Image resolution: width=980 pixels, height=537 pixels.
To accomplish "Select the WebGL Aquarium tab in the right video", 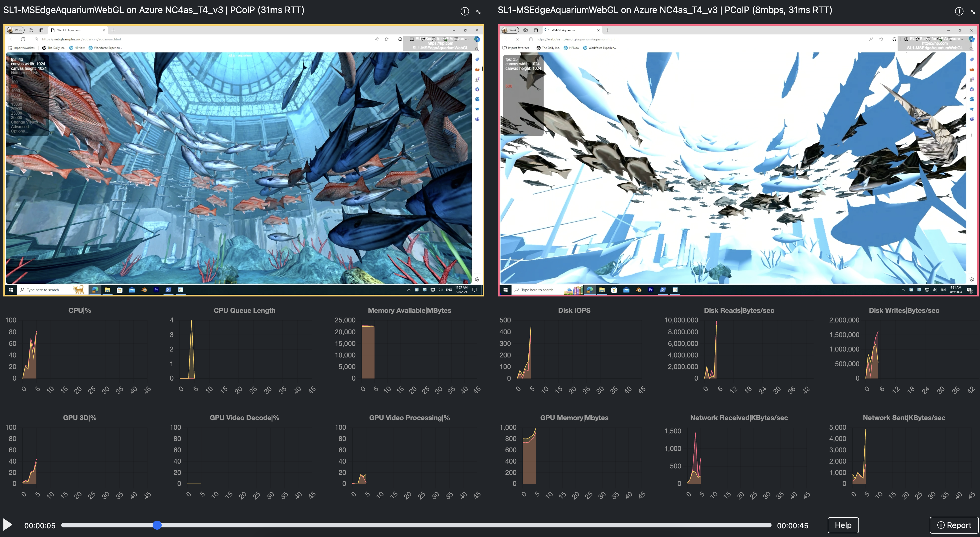I will point(573,30).
